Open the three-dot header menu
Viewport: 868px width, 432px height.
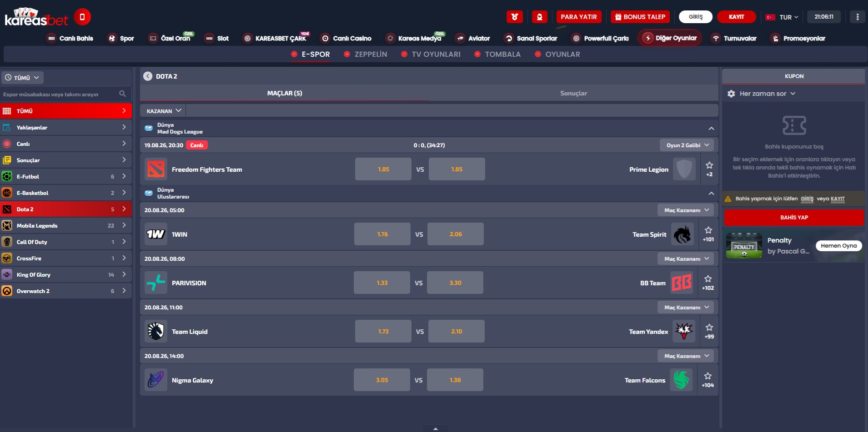(x=858, y=17)
